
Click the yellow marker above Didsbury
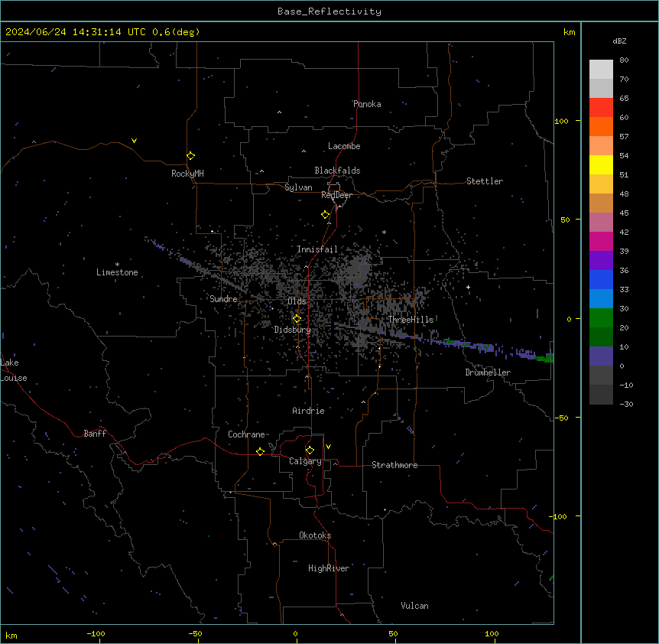pyautogui.click(x=297, y=319)
